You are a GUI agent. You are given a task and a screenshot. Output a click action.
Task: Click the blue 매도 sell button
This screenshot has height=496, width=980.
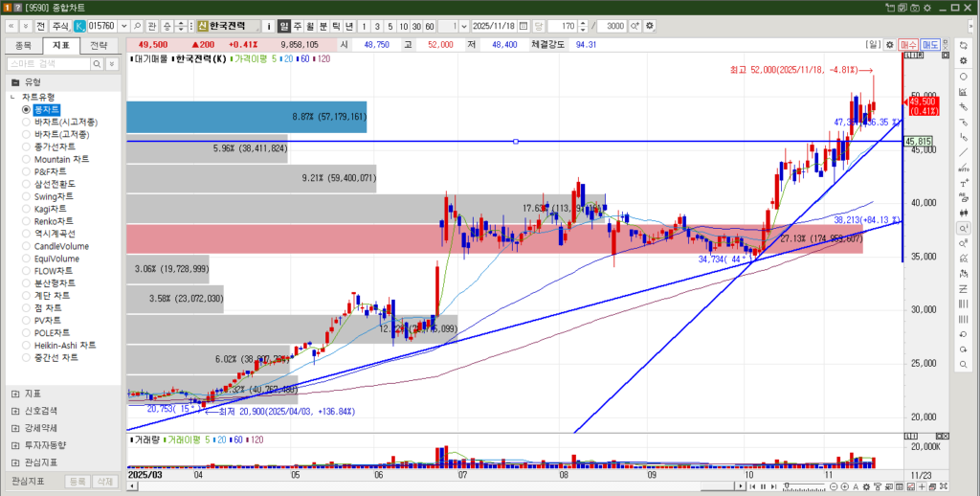[930, 44]
